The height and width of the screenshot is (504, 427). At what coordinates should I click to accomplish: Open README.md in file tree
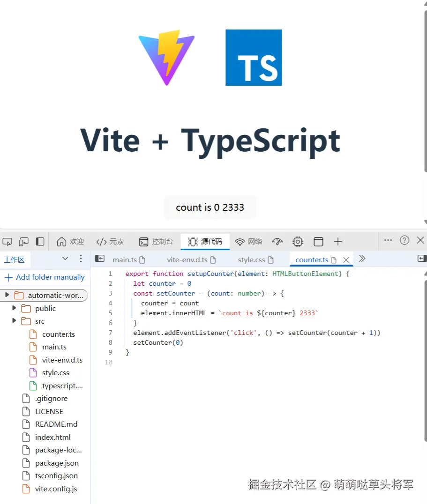click(x=56, y=424)
